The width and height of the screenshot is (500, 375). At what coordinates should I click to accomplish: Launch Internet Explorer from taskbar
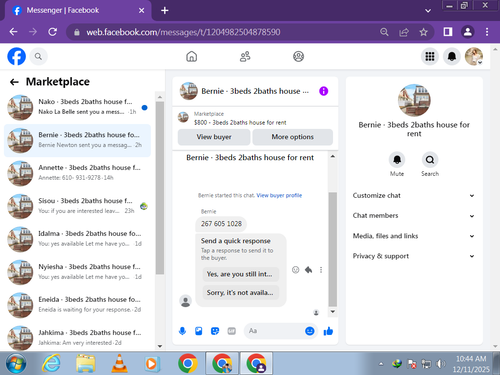51,363
